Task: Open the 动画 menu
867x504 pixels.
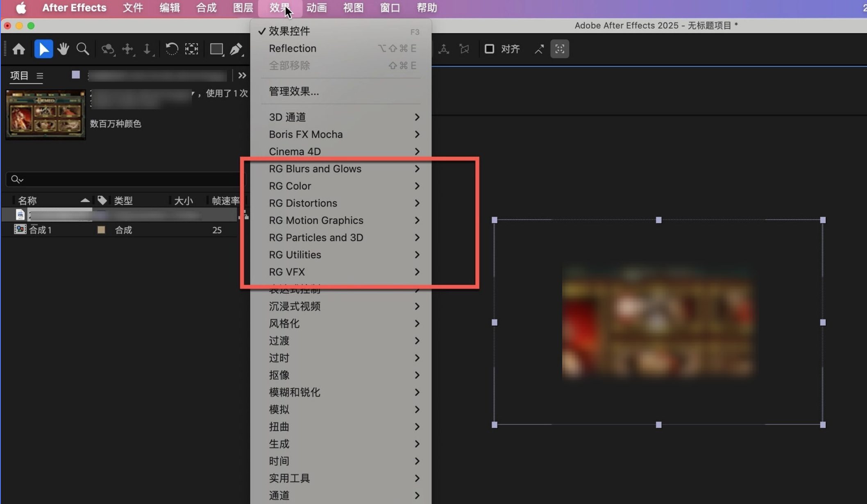Action: pos(317,8)
